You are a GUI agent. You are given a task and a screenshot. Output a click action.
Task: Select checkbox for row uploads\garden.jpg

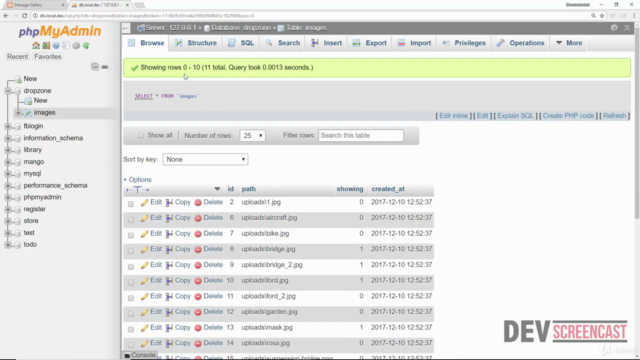tap(131, 313)
